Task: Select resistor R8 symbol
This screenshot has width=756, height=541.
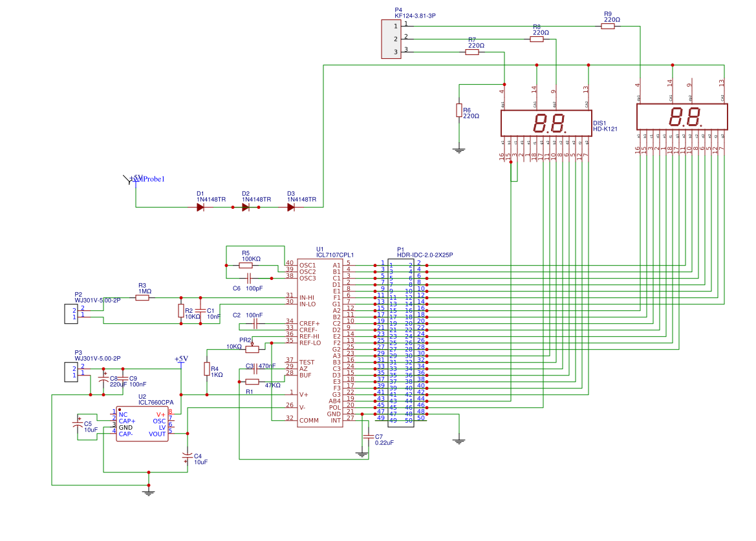Action: (x=537, y=39)
